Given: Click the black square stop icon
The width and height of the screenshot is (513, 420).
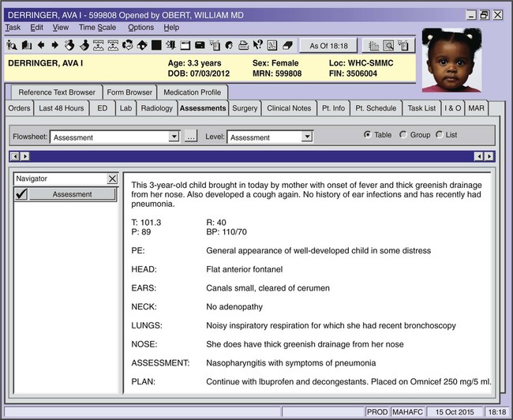Looking at the screenshot, I should pos(156,45).
